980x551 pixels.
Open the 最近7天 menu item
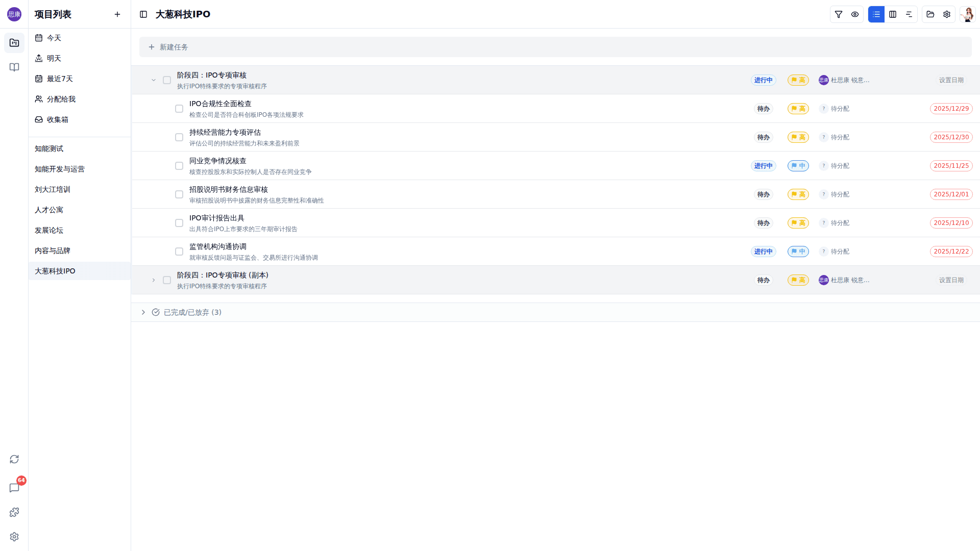[60, 79]
